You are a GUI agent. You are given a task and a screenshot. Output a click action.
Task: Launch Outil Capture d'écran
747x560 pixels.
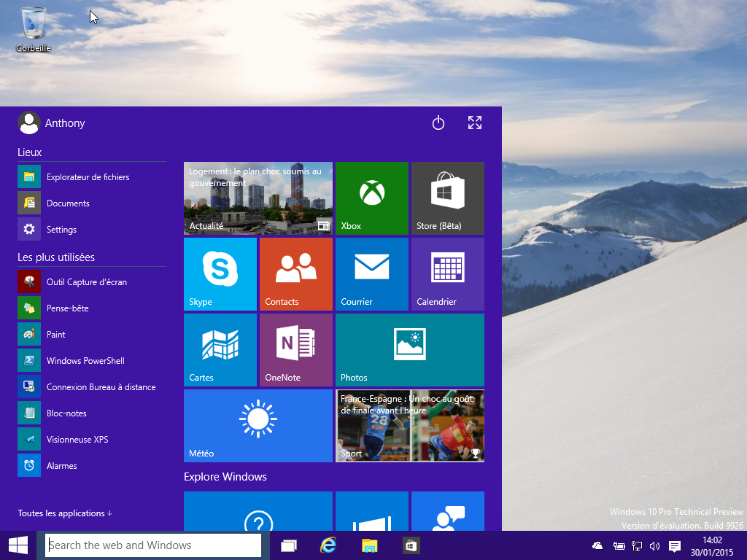[x=86, y=282]
